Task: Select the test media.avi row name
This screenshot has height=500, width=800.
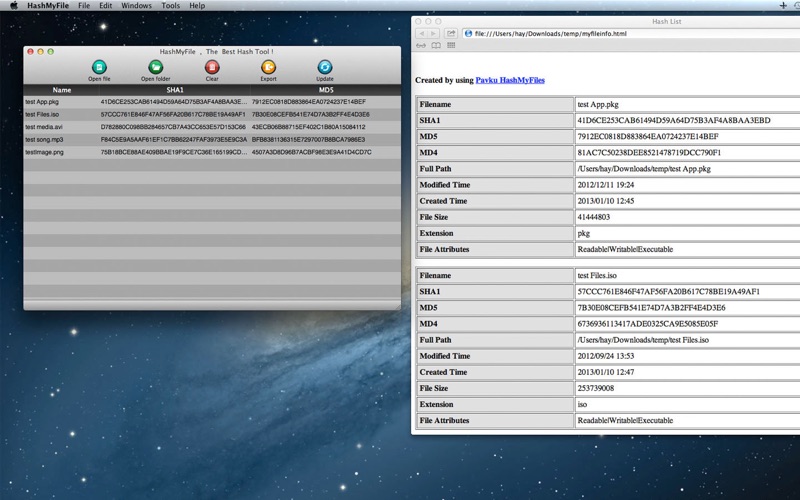Action: click(44, 127)
